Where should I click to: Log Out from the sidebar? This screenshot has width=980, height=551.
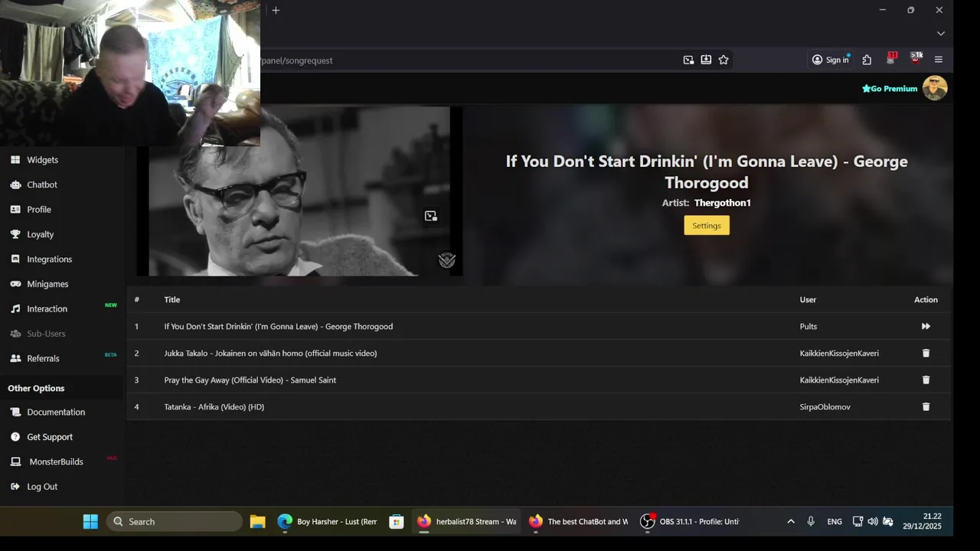(42, 487)
